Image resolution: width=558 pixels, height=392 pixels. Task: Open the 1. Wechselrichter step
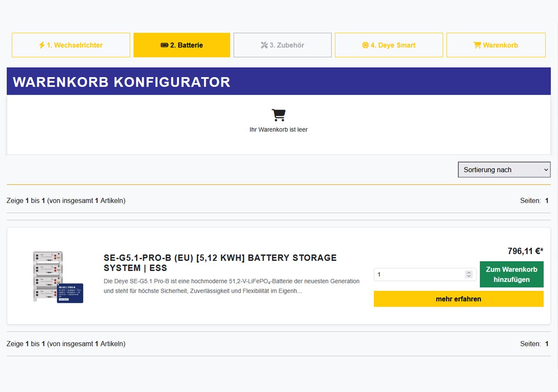pos(71,45)
